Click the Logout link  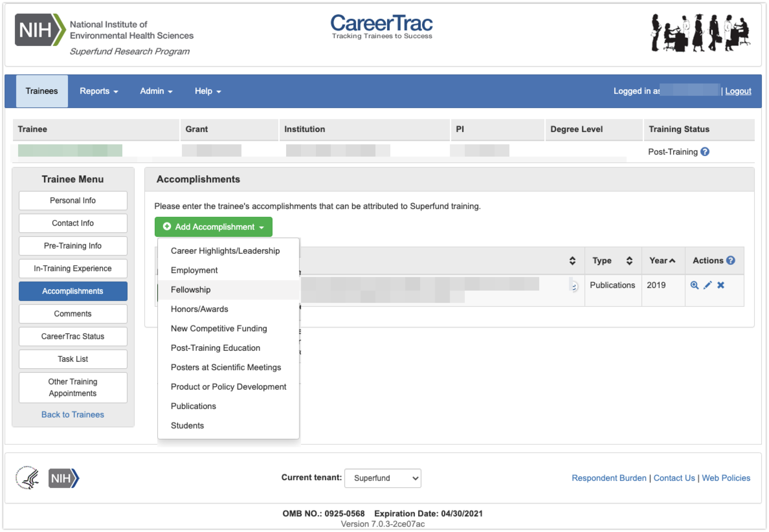point(738,91)
